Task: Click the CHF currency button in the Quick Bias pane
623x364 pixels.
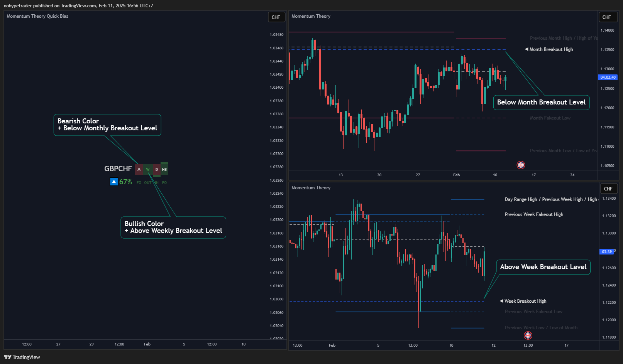Action: [276, 17]
